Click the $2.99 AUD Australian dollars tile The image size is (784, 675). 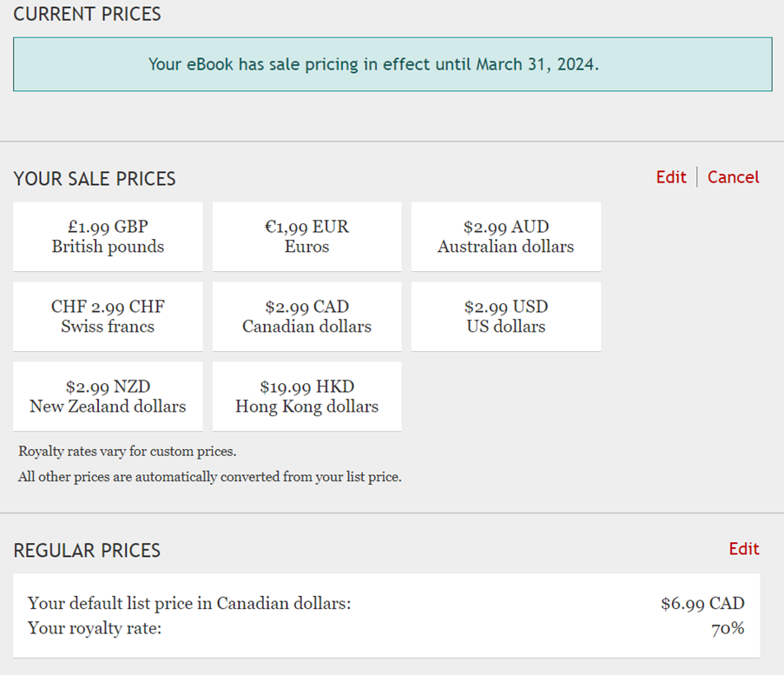click(505, 236)
